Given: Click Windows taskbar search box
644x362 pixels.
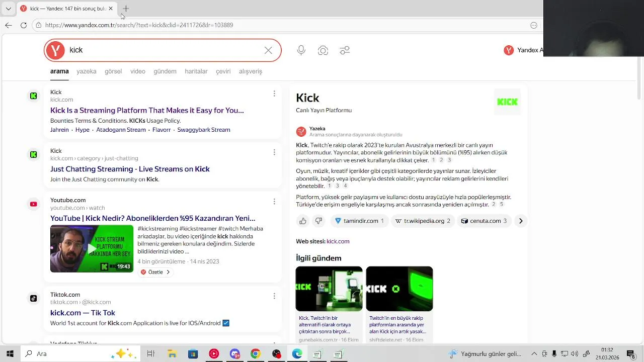Looking at the screenshot, I should 79,354.
